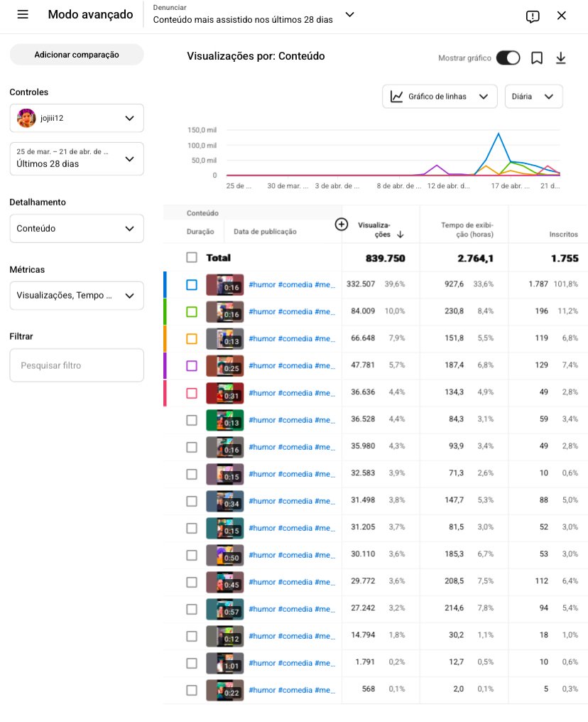Open the Últimos 28 dias date range dropdown
Image resolution: width=588 pixels, height=722 pixels.
click(x=77, y=158)
